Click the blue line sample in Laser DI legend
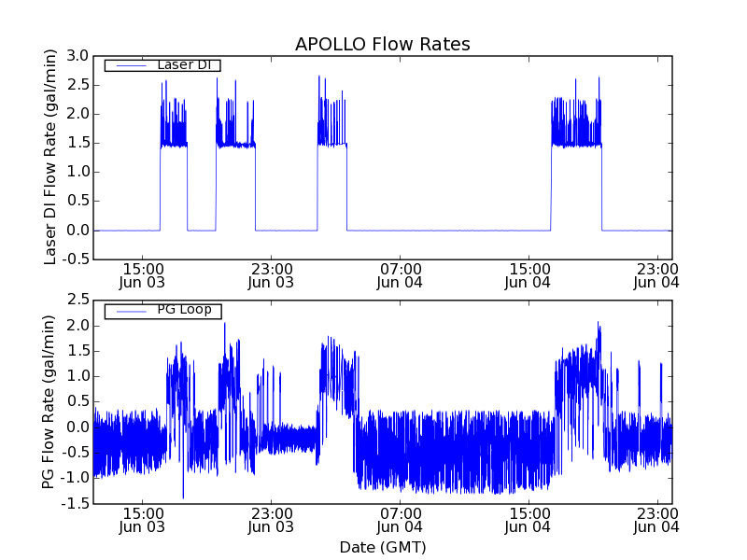This screenshot has height=560, width=747. [x=131, y=65]
